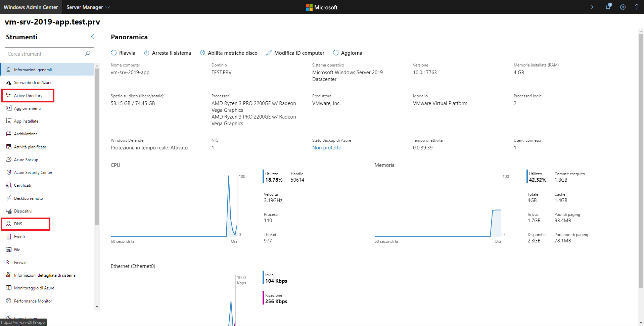Click Arresta il sistema button
This screenshot has width=644, height=326.
tap(168, 53)
